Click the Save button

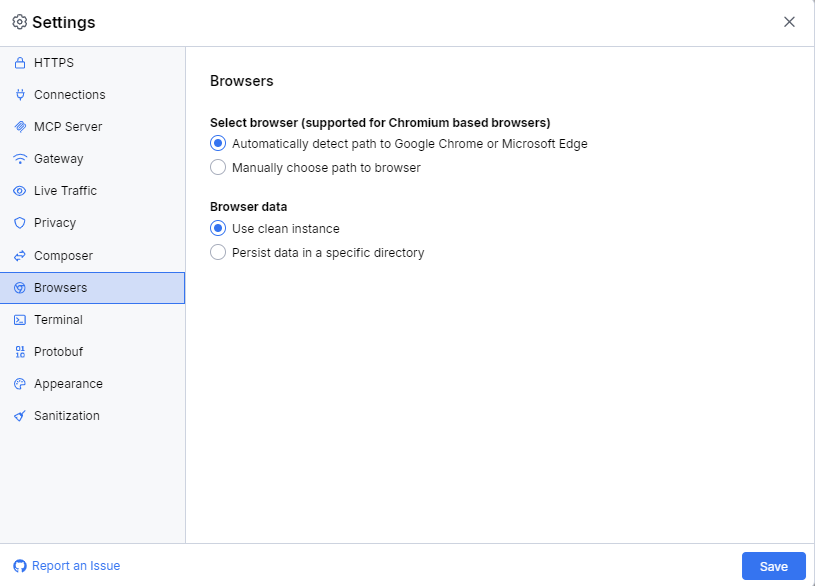tap(773, 565)
